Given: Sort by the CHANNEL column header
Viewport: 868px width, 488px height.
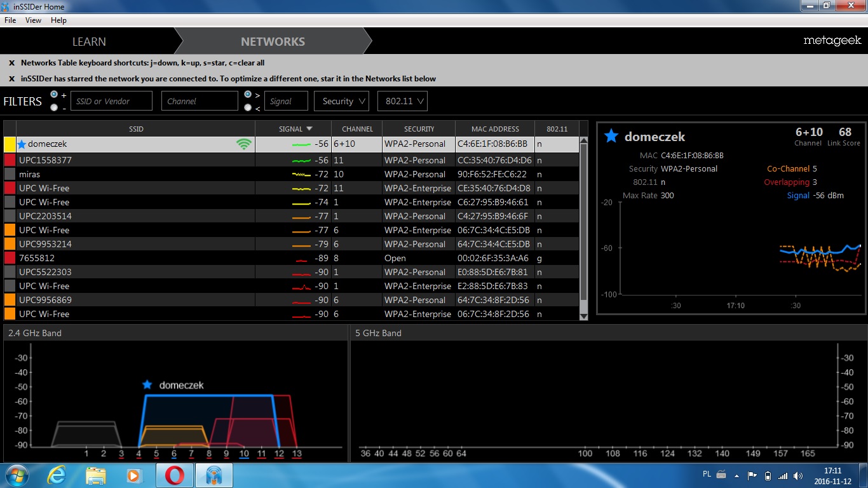Looking at the screenshot, I should point(357,129).
